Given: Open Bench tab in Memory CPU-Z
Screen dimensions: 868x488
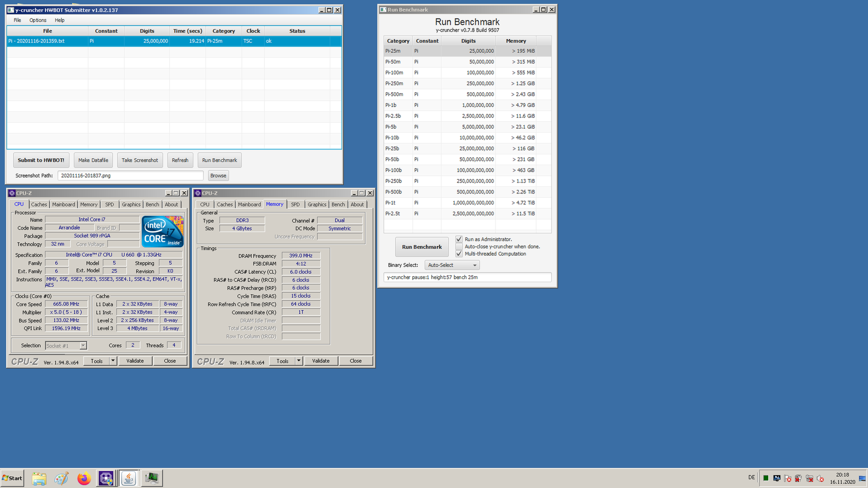Looking at the screenshot, I should [338, 205].
